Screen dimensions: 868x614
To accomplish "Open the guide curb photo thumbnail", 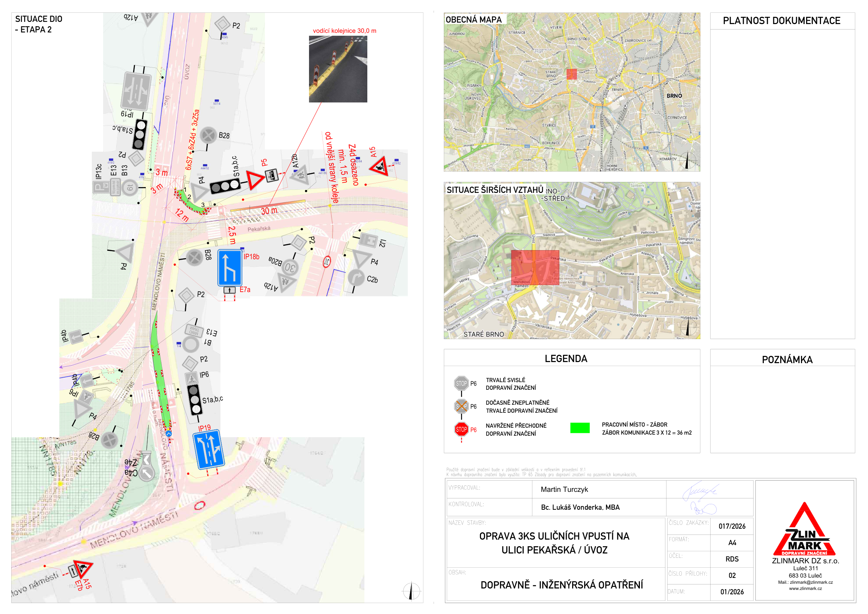I will coord(338,69).
